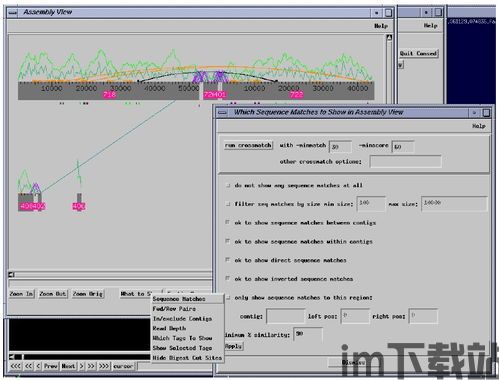
Task: Click the horizontal scrollbar under the assembly view
Action: [x=110, y=275]
